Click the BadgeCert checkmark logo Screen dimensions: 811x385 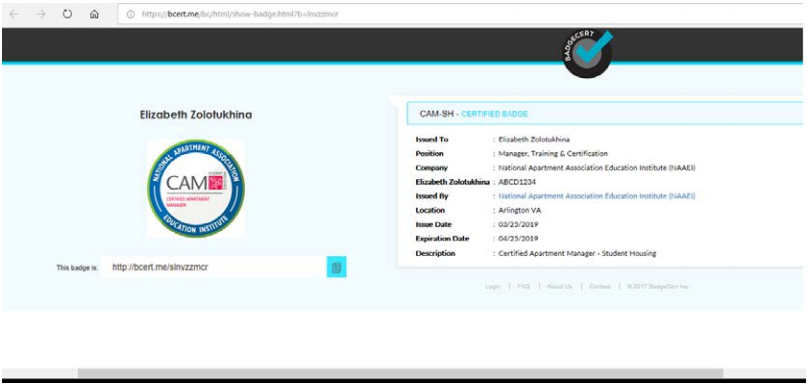(x=588, y=54)
